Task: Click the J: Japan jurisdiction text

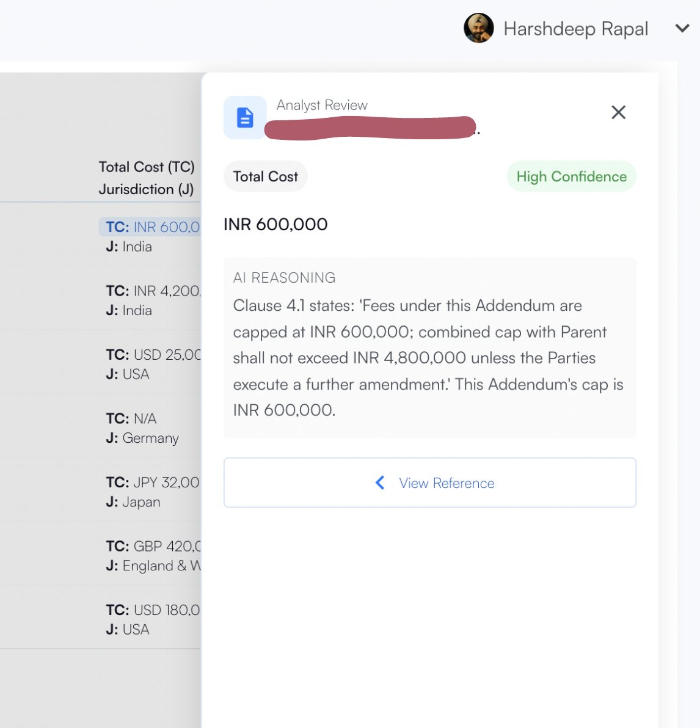Action: point(133,502)
